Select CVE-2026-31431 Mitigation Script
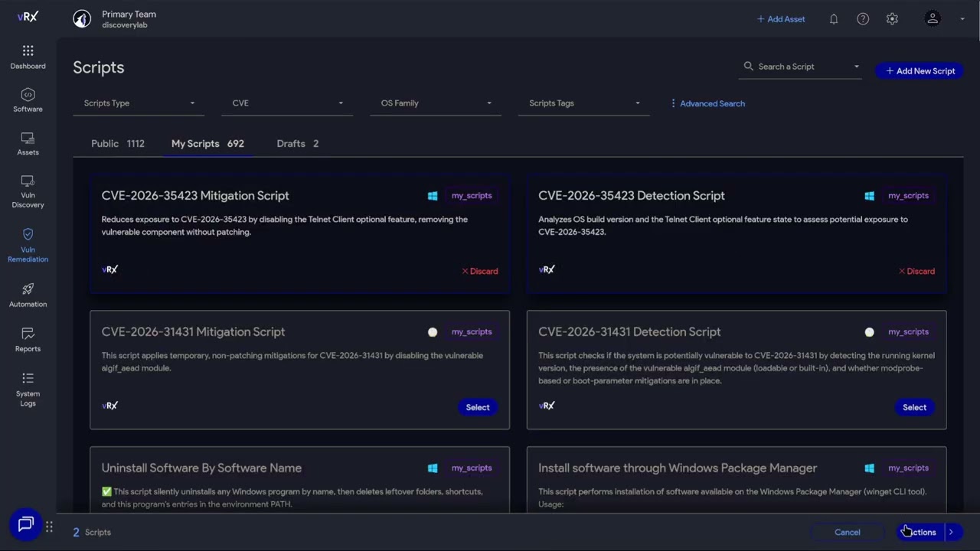980x551 pixels. [x=478, y=407]
